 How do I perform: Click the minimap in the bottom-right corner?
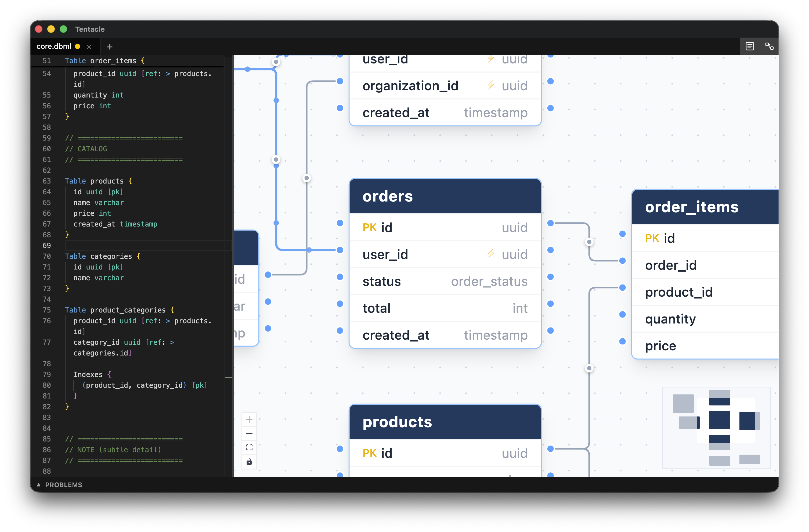717,427
